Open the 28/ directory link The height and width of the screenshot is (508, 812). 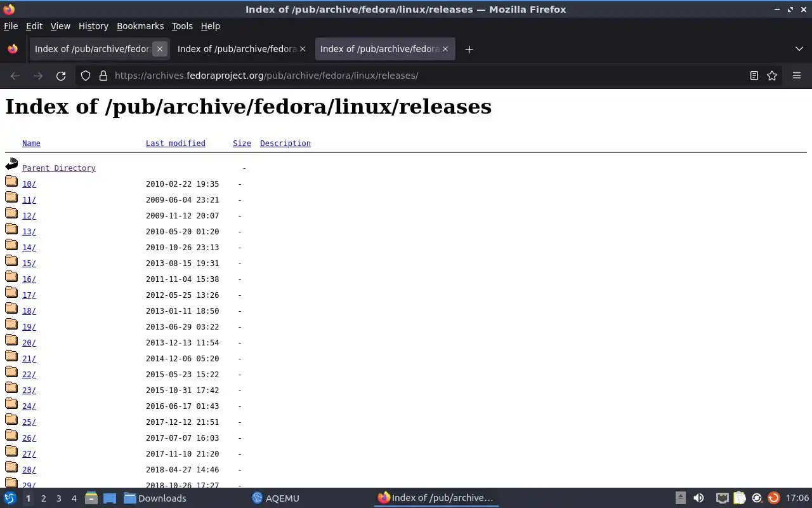click(x=29, y=470)
